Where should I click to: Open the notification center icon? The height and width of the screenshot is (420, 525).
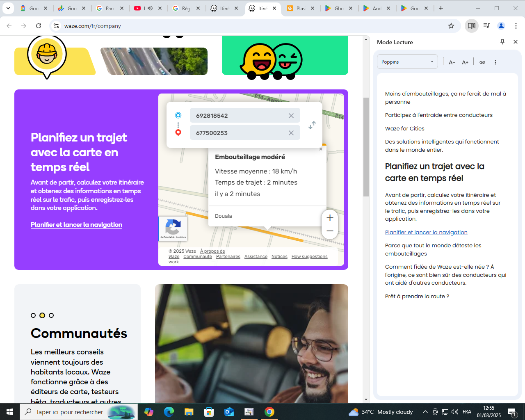pyautogui.click(x=512, y=412)
